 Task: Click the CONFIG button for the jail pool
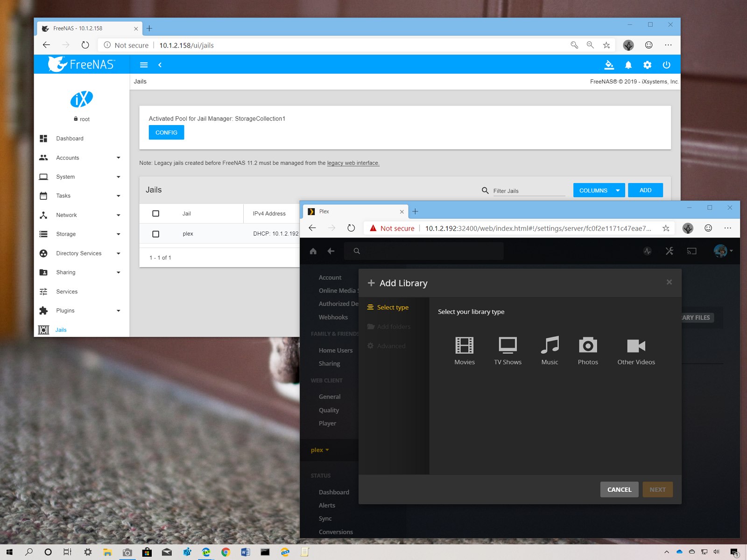coord(166,132)
